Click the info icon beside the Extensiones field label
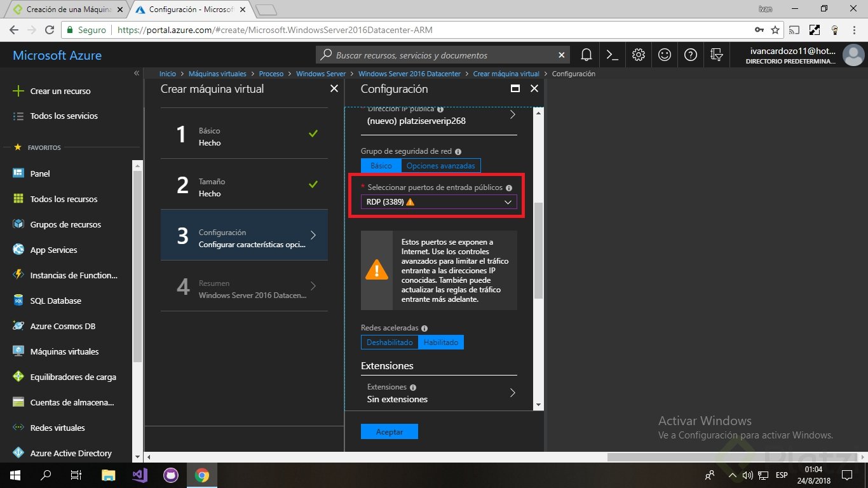868x488 pixels. click(x=413, y=387)
